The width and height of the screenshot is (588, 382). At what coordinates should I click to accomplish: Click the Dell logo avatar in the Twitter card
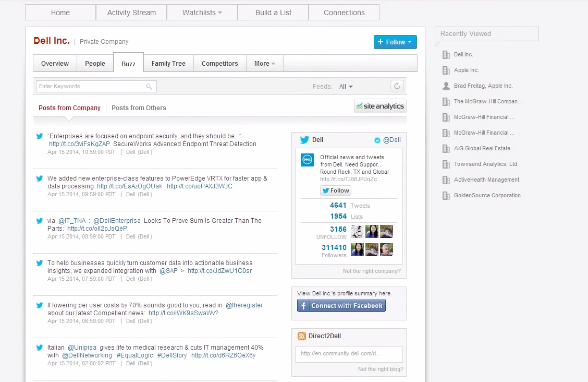(307, 160)
